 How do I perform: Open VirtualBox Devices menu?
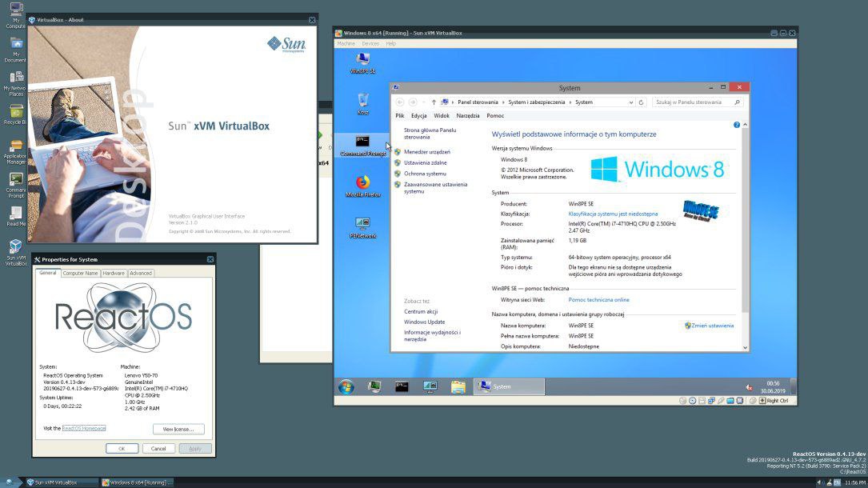pyautogui.click(x=370, y=44)
